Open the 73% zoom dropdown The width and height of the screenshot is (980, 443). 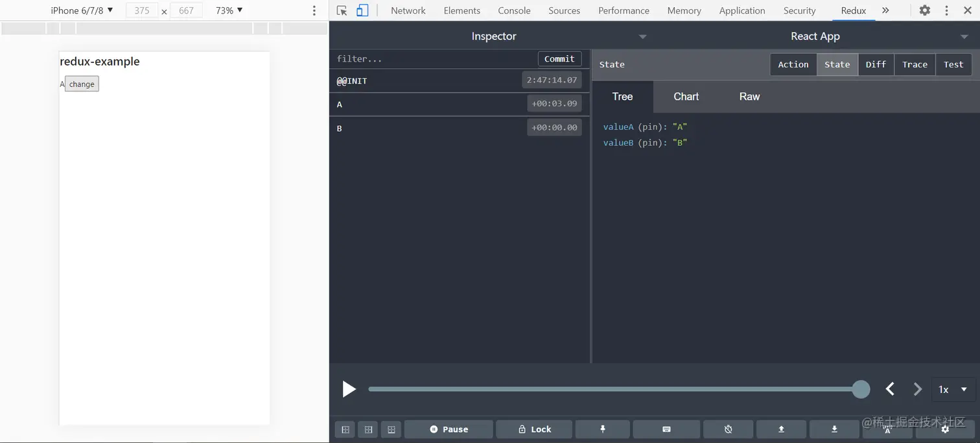(x=229, y=10)
